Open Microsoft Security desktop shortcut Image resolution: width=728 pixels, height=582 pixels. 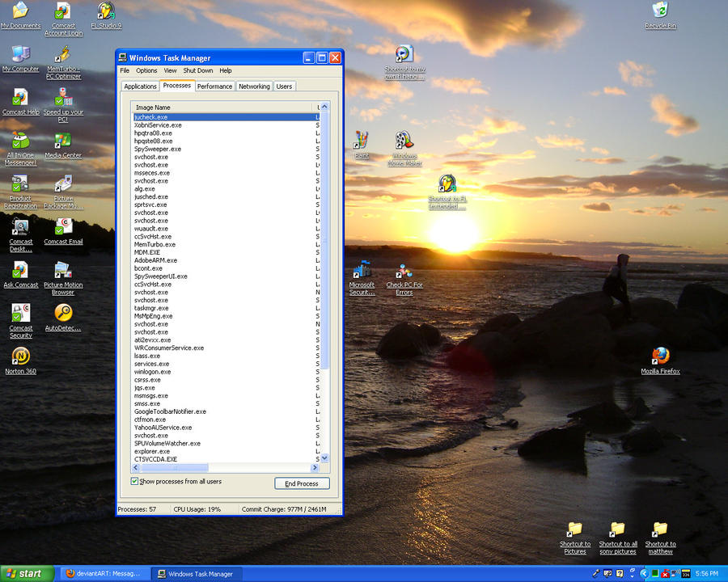pos(362,278)
